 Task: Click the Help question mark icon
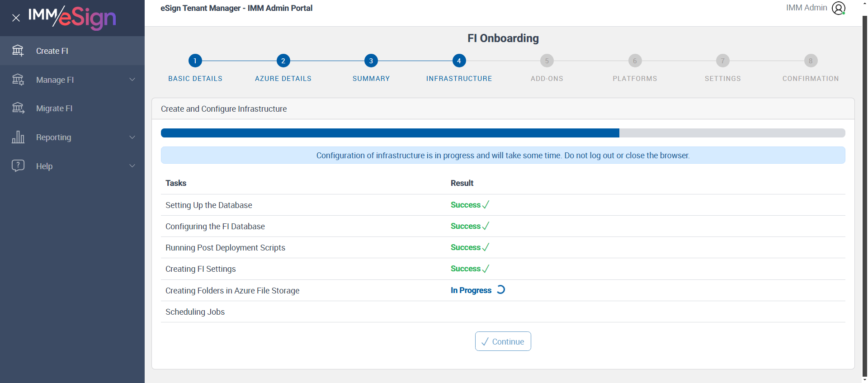(x=18, y=165)
